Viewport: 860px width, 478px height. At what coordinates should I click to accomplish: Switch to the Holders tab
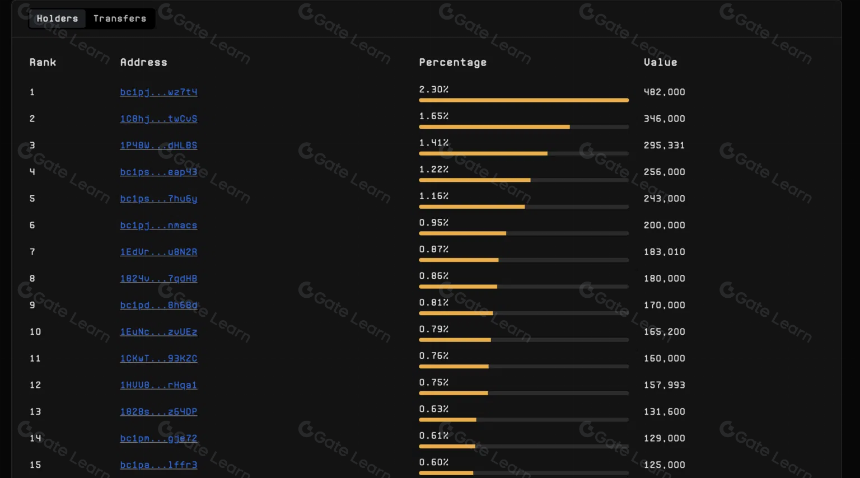click(57, 19)
